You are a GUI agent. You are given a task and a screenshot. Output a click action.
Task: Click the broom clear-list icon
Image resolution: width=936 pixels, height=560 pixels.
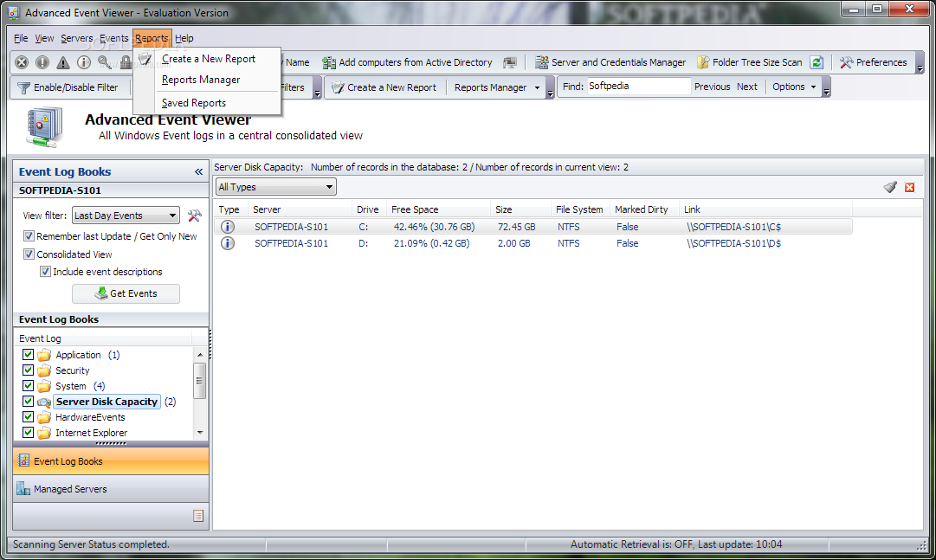click(890, 188)
